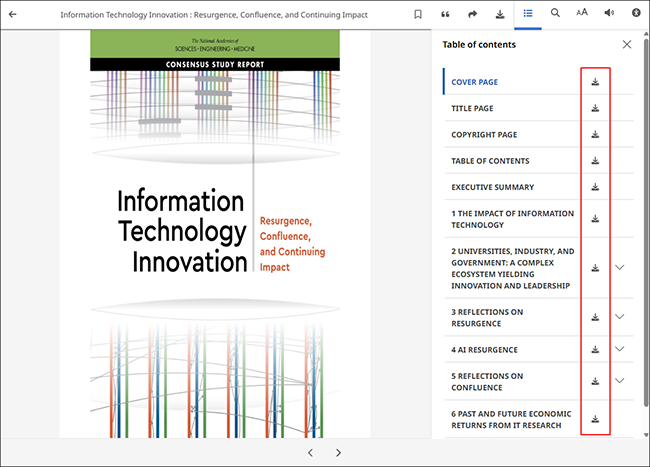Jump to the Cover Page entry
Screen dimensions: 650x467
(x=474, y=82)
